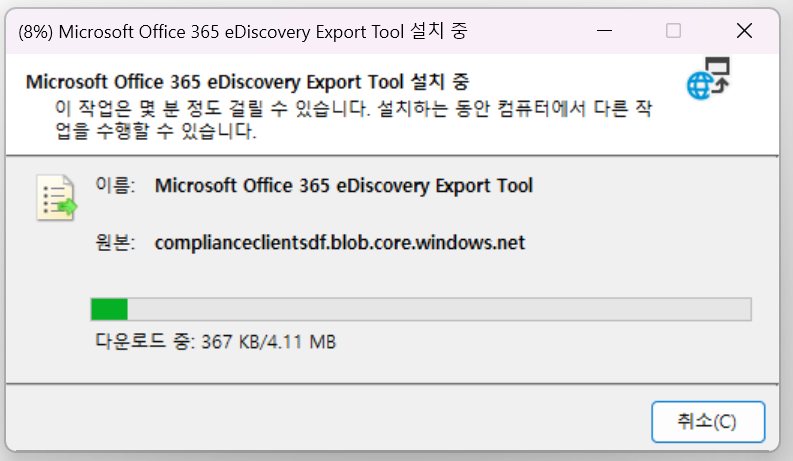
Task: Click the install list document icon
Action: (x=56, y=198)
